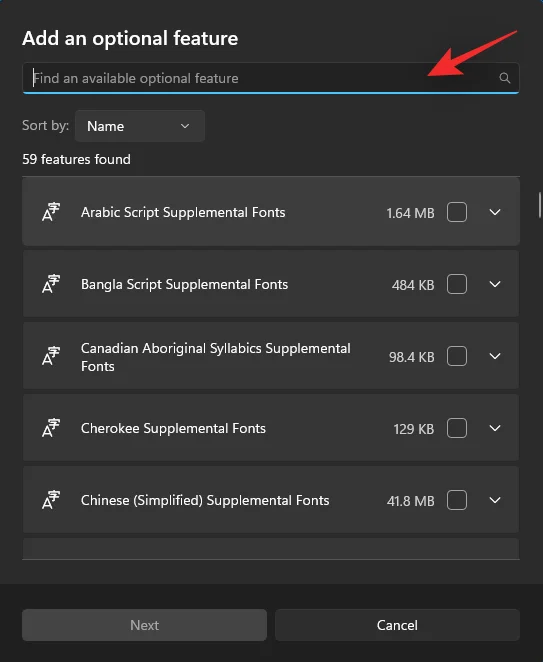This screenshot has height=662, width=543.
Task: Expand Arabic Script Supplemental Fonts details
Action: pos(495,212)
